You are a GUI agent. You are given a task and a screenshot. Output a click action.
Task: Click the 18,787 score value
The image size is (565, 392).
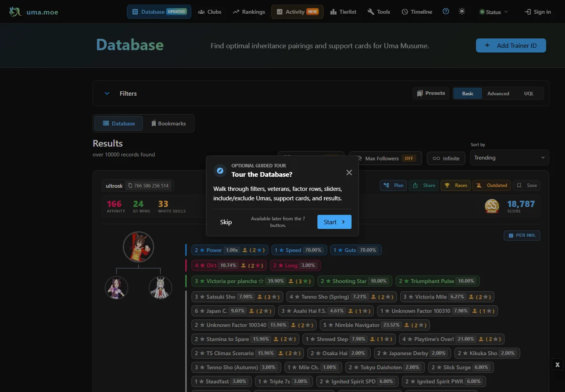(x=521, y=204)
